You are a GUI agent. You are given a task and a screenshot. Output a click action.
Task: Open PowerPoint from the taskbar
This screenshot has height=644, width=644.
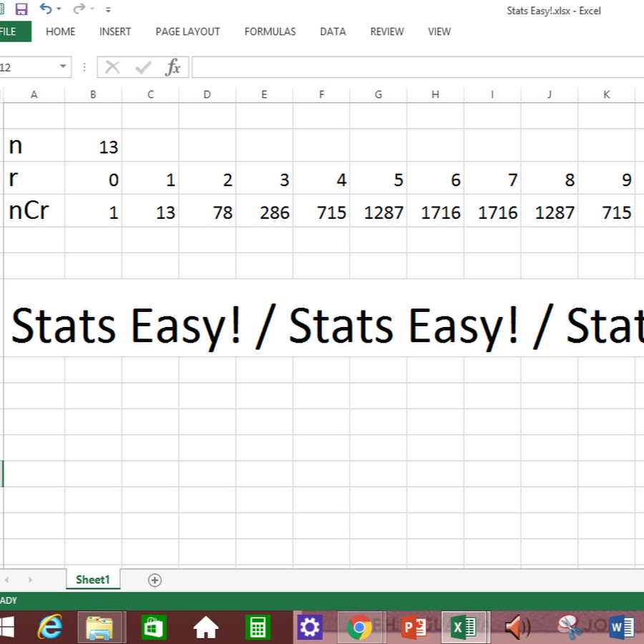click(414, 628)
